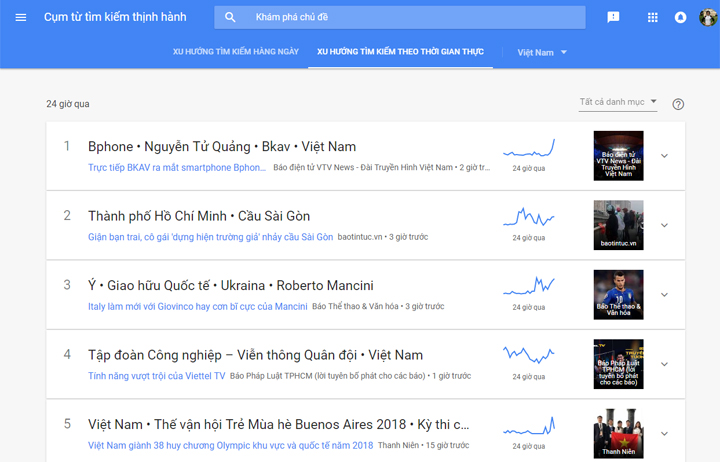This screenshot has height=462, width=720.
Task: Open 'Tất cả danh mục' category dropdown
Action: [618, 102]
